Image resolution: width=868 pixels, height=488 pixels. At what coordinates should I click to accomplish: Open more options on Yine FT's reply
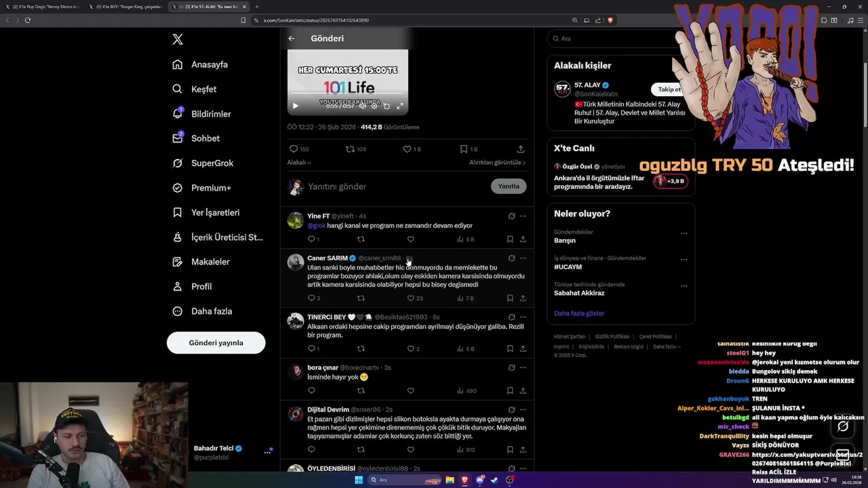tap(523, 216)
